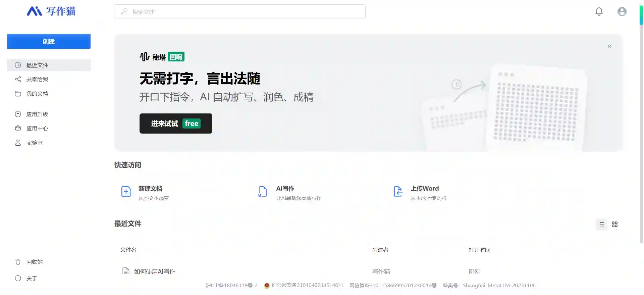Click the 上传Word upload icon
Image resolution: width=644 pixels, height=295 pixels.
398,192
